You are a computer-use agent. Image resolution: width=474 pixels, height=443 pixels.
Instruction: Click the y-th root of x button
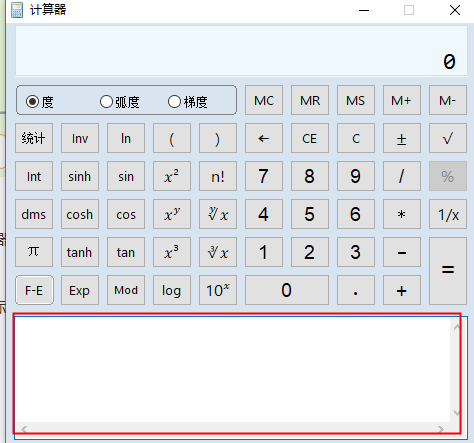(x=218, y=214)
